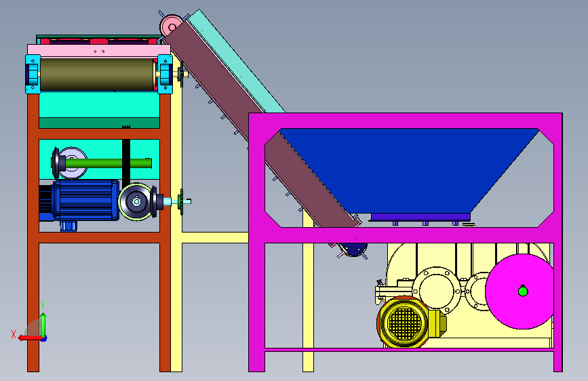Select the dark green panel under roller
The image size is (588, 381).
(x=100, y=123)
